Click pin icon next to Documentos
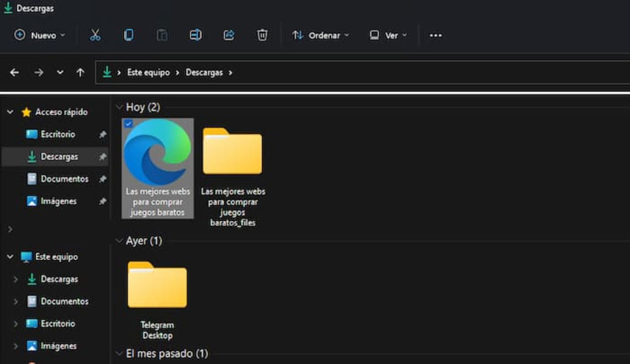The image size is (630, 364). pyautogui.click(x=103, y=179)
